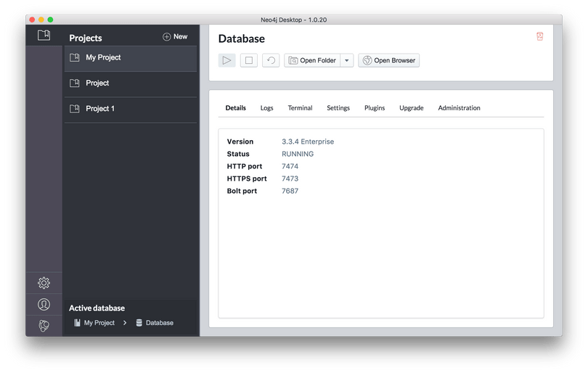588x373 pixels.
Task: Click the macOS yellow minimize window button
Action: [41, 20]
